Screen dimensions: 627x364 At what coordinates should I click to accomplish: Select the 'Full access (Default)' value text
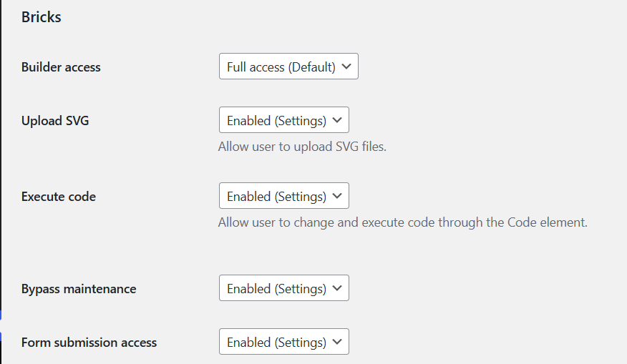(x=281, y=67)
